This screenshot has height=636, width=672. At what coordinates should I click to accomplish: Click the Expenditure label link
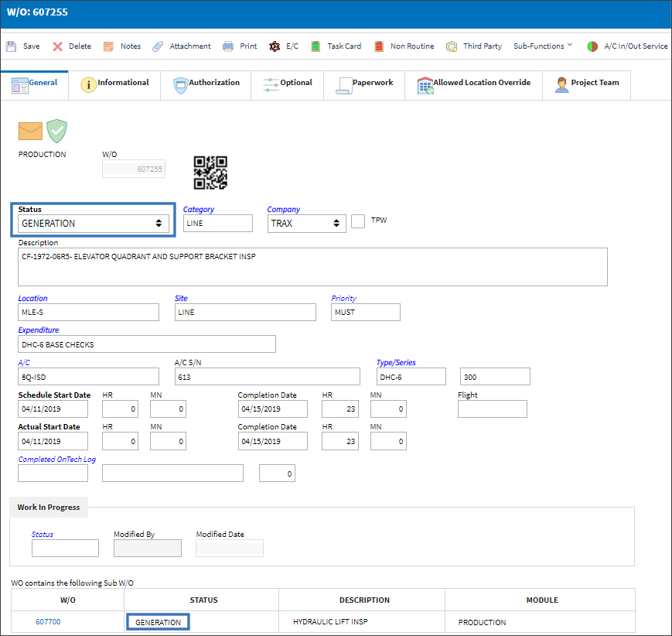click(x=39, y=330)
